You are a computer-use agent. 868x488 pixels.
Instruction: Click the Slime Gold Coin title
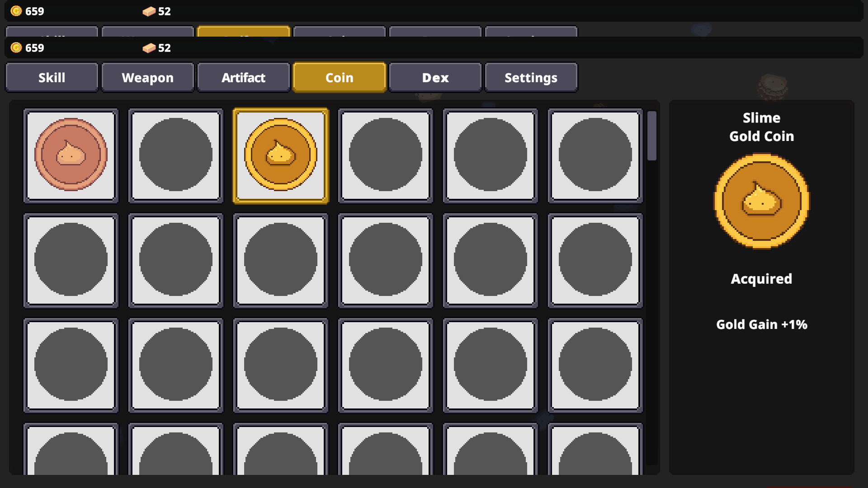click(762, 127)
